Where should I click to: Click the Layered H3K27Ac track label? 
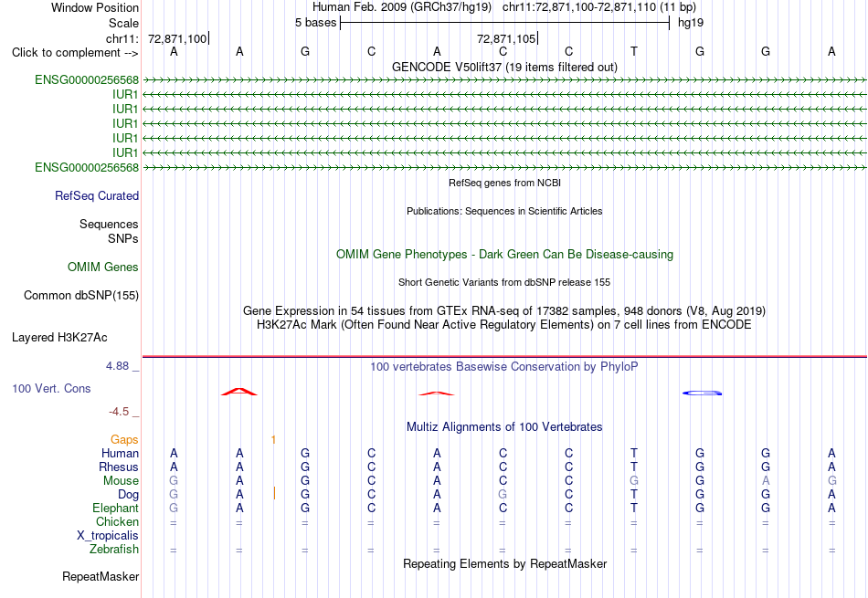[59, 338]
